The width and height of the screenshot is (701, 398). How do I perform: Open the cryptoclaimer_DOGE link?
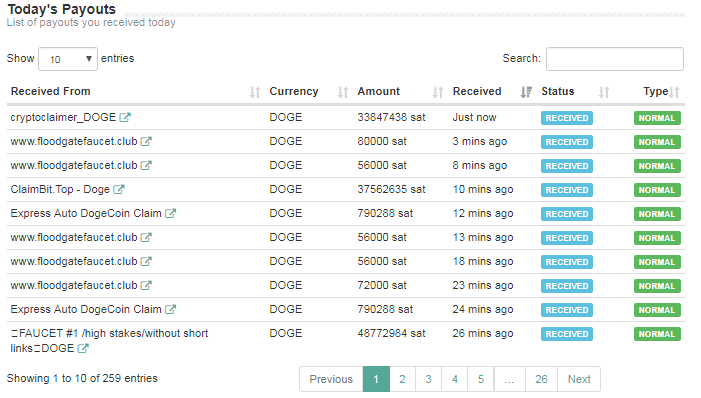63,117
